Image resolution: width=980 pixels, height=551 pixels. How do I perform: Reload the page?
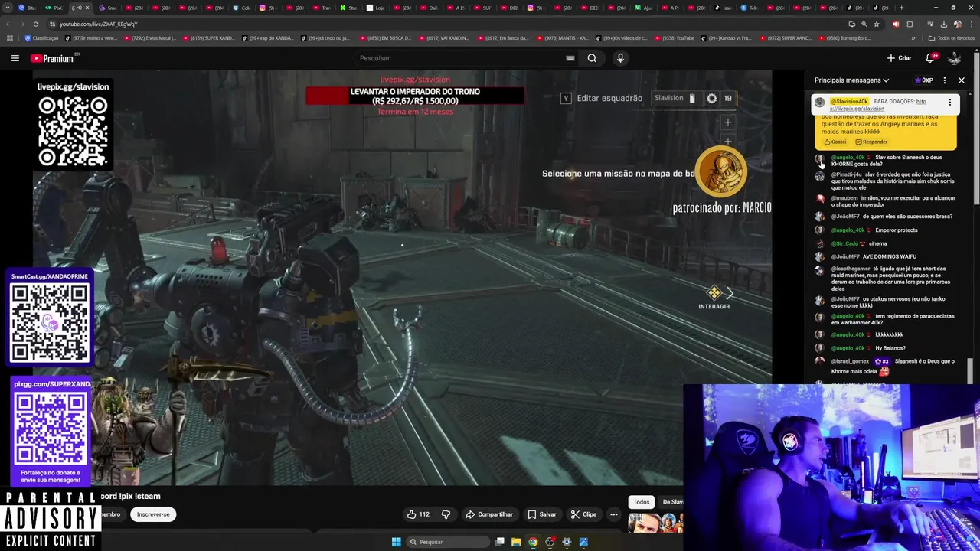35,24
